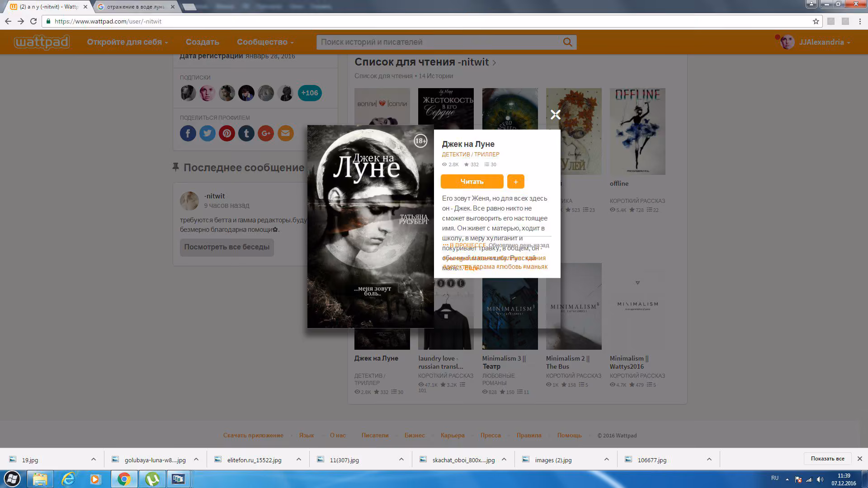Click the Детектив / Триллер category in popup
Screen dimensions: 868x488
pos(471,155)
